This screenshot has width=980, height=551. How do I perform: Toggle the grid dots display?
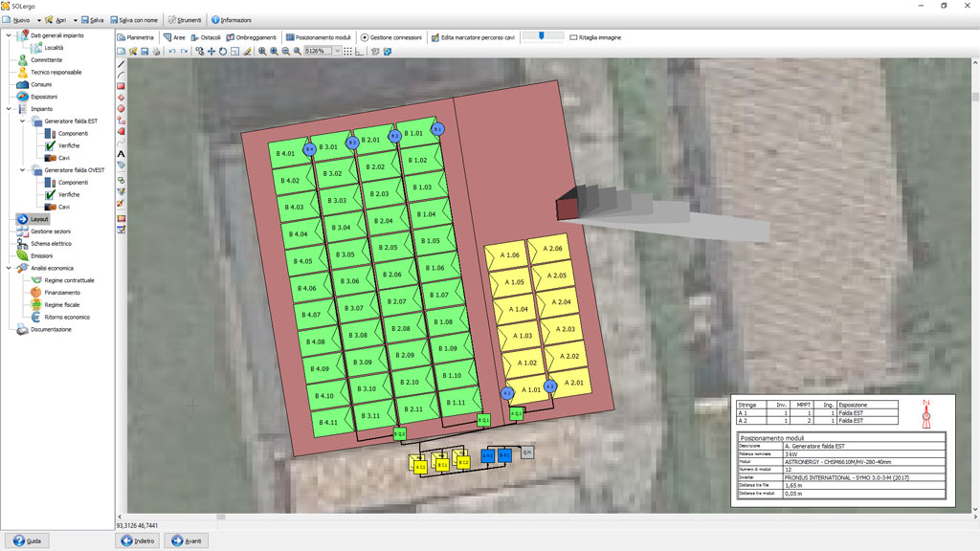coord(348,52)
